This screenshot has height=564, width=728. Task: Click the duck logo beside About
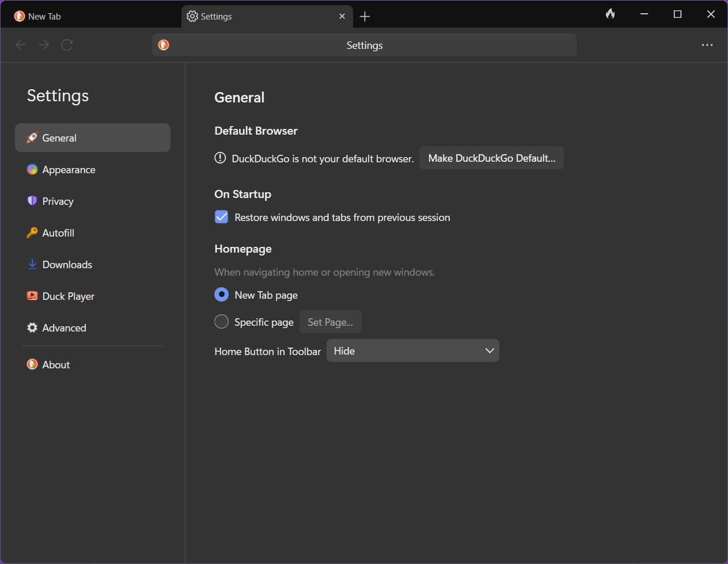click(x=32, y=364)
